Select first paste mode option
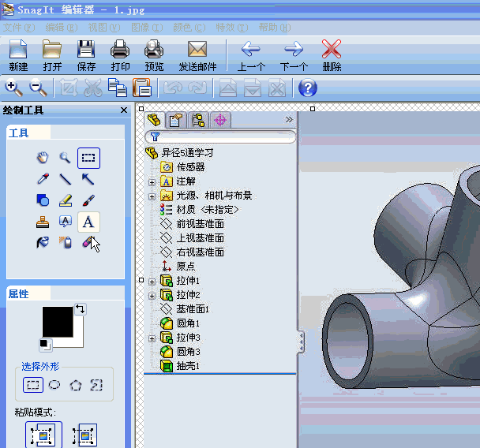 coord(43,435)
